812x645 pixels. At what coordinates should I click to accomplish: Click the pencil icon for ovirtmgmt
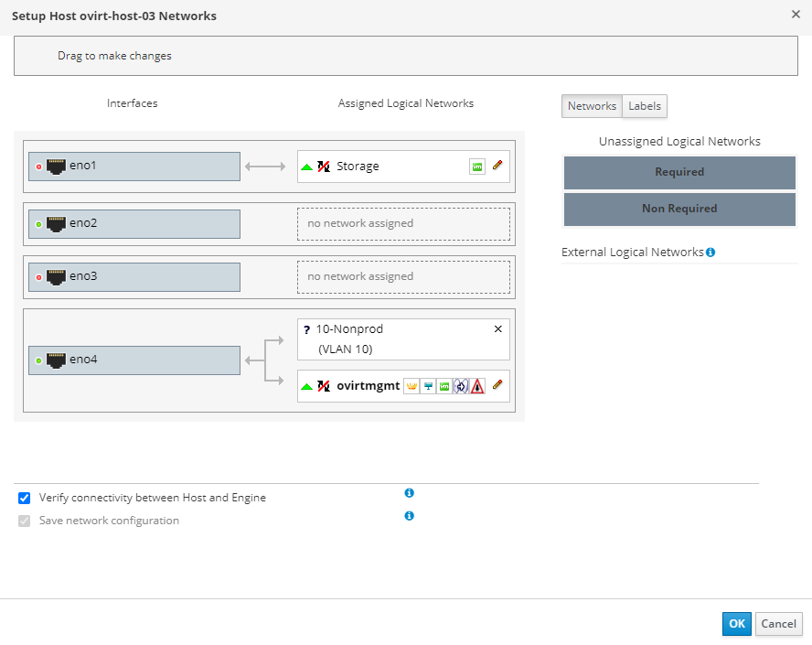point(497,386)
